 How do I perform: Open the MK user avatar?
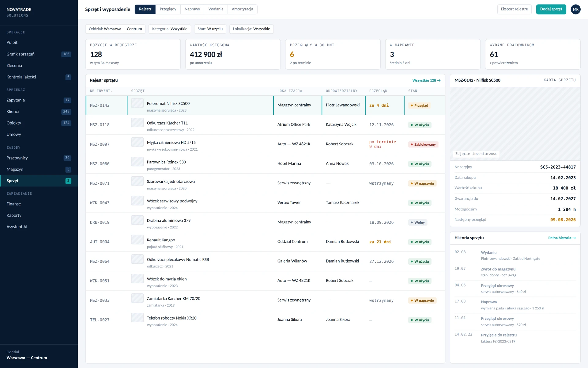[575, 9]
